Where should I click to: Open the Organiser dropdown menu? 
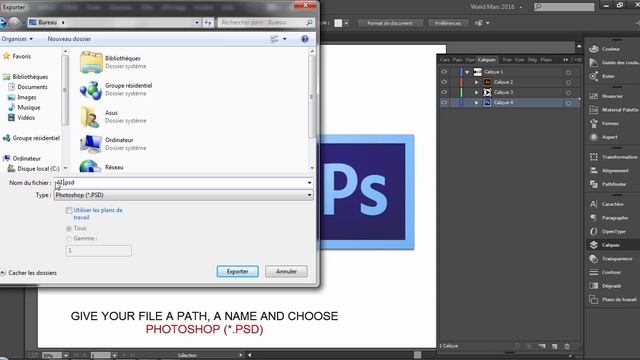point(17,39)
